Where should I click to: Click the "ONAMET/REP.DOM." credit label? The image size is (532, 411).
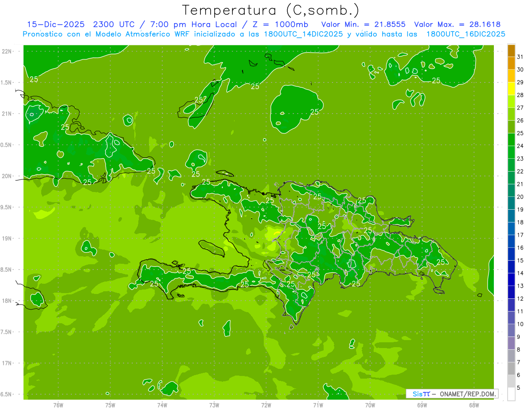[x=467, y=394]
